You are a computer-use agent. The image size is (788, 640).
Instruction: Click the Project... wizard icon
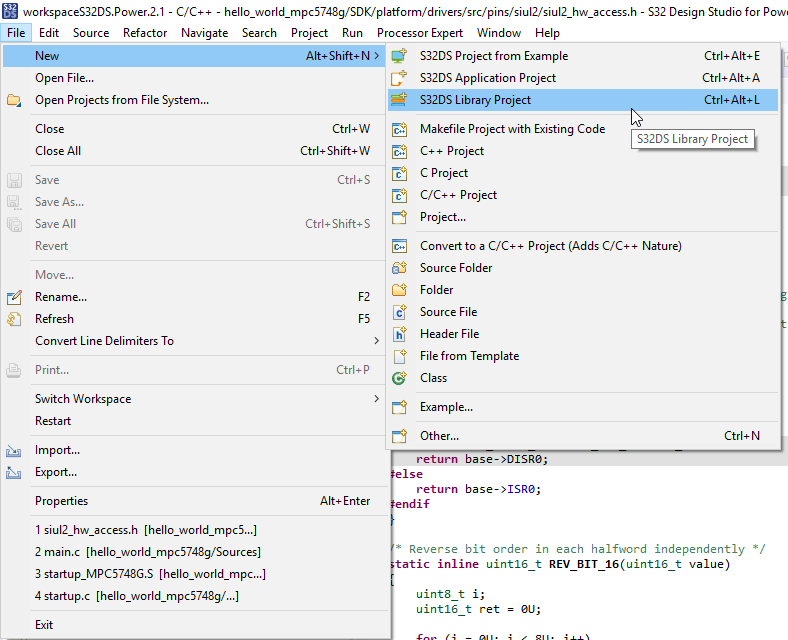399,217
